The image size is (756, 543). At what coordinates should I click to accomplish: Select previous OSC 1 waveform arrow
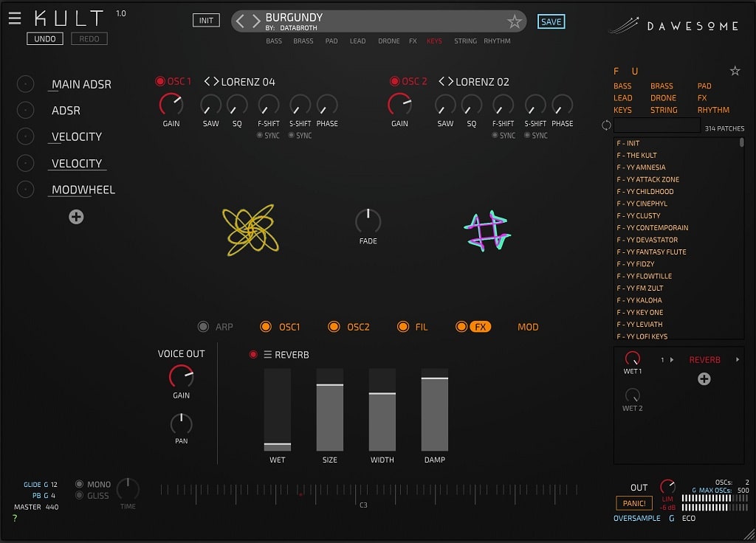(207, 81)
